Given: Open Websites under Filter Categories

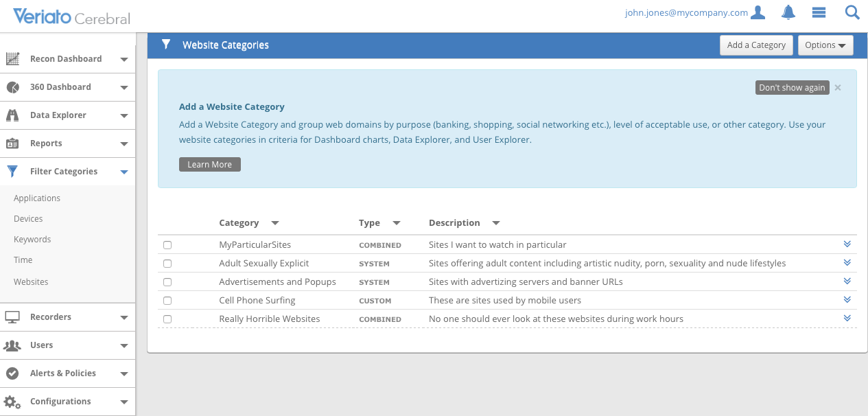Looking at the screenshot, I should tap(31, 282).
